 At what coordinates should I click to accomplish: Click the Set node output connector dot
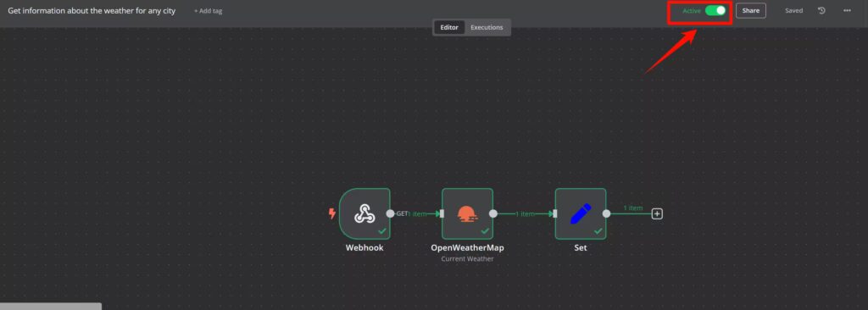click(606, 213)
